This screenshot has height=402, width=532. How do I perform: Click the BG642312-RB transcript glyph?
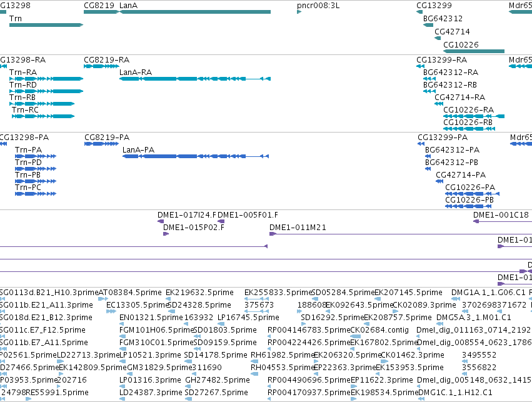click(429, 91)
